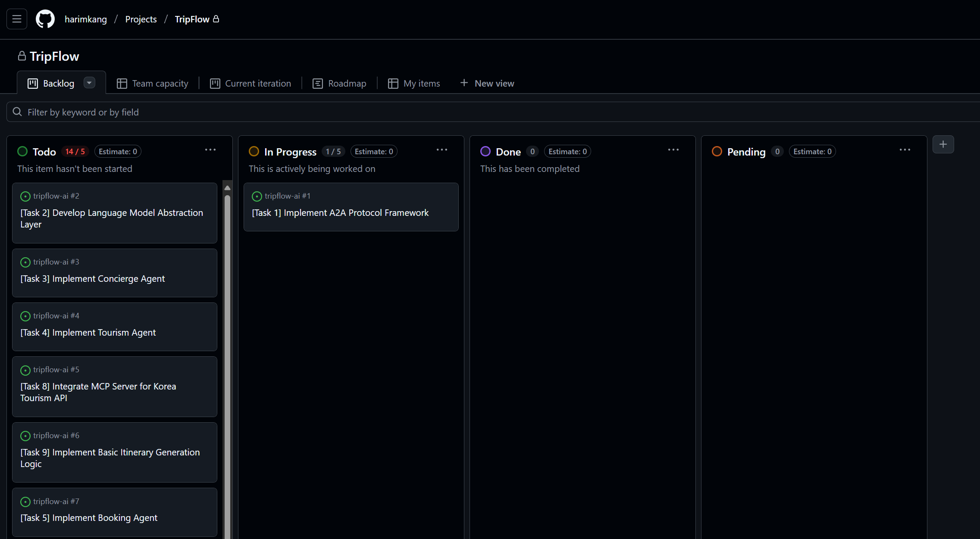Open In Progress column options menu
Image resolution: width=980 pixels, height=539 pixels.
[442, 150]
